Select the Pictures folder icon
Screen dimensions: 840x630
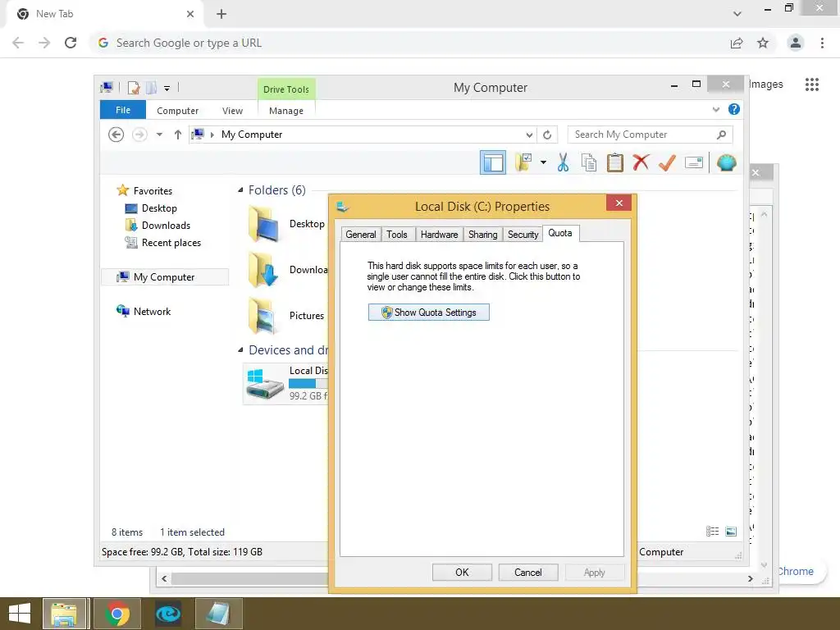(263, 316)
